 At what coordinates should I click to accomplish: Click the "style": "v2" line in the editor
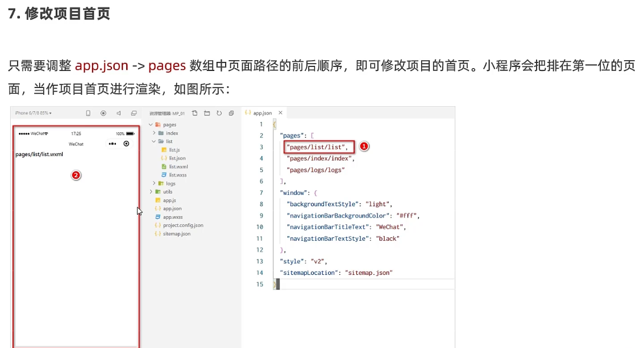303,261
